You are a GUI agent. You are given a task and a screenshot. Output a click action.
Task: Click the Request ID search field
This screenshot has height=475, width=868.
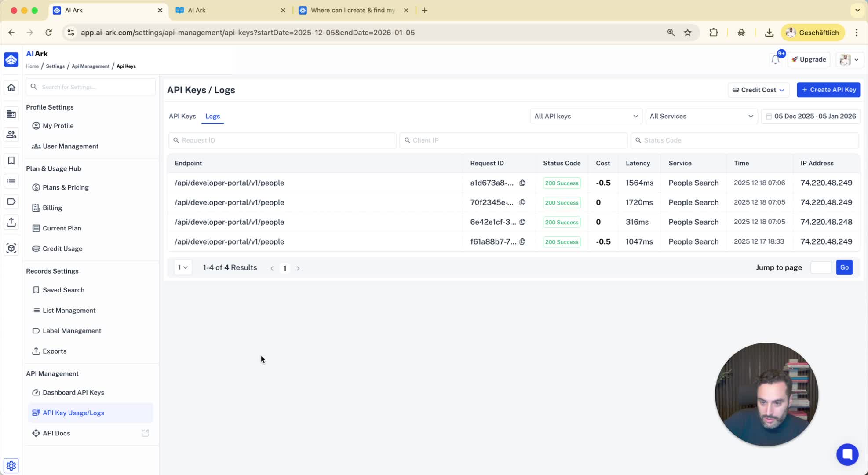[282, 140]
